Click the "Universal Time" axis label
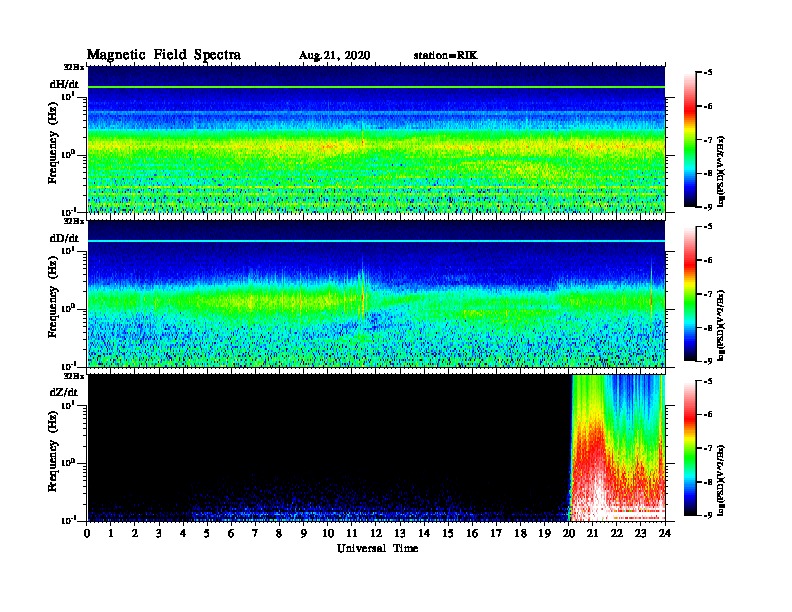Screen dimensions: 792x612 [x=377, y=548]
